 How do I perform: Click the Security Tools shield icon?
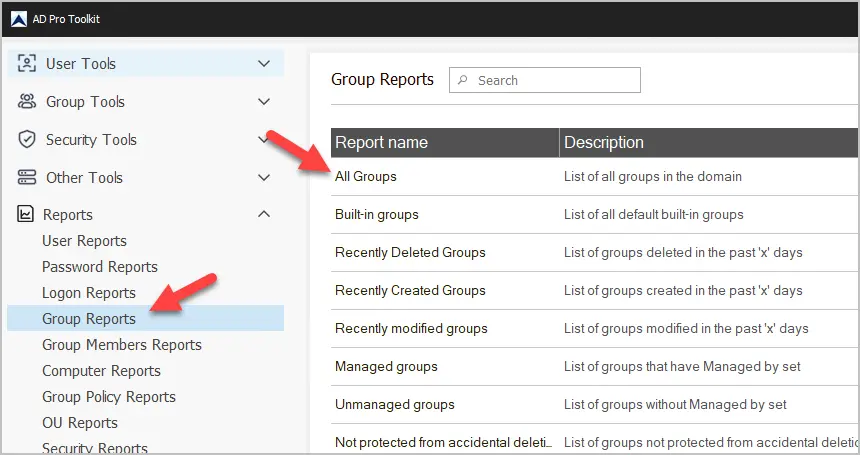pyautogui.click(x=27, y=139)
